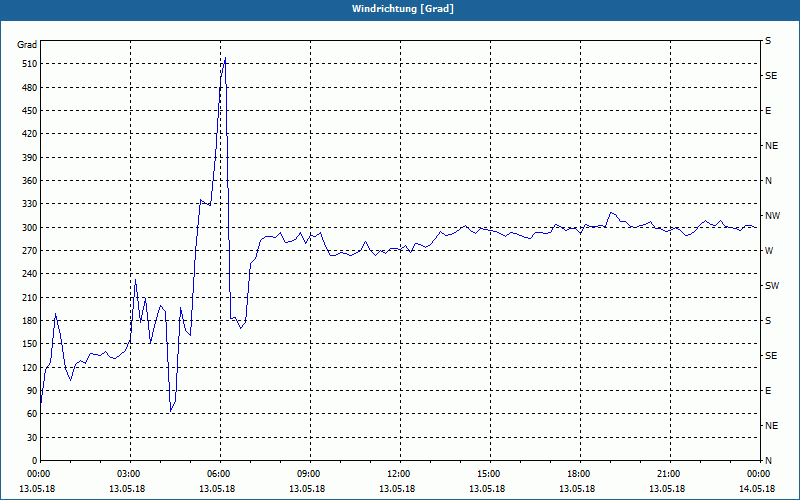Click the 'N' compass label level with 0
800x500 pixels.
pos(768,461)
